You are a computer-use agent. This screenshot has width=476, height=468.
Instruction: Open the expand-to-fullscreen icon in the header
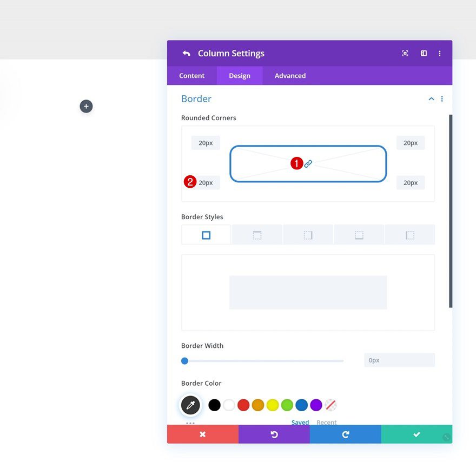405,53
